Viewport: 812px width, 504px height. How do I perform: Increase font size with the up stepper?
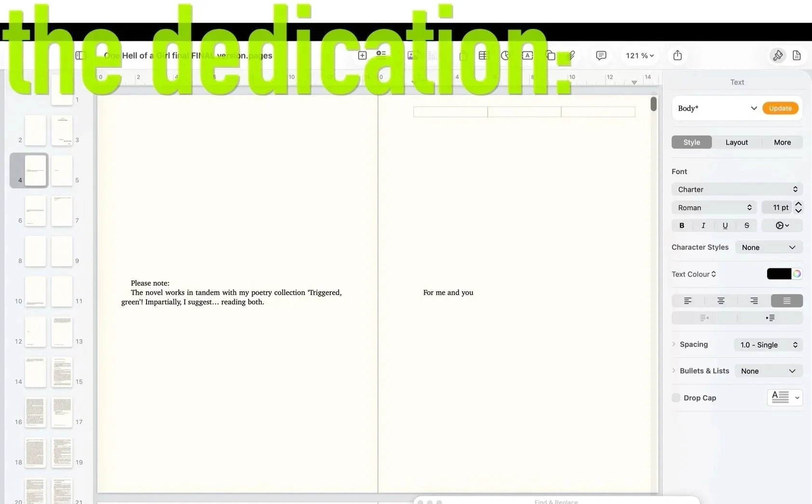point(798,204)
